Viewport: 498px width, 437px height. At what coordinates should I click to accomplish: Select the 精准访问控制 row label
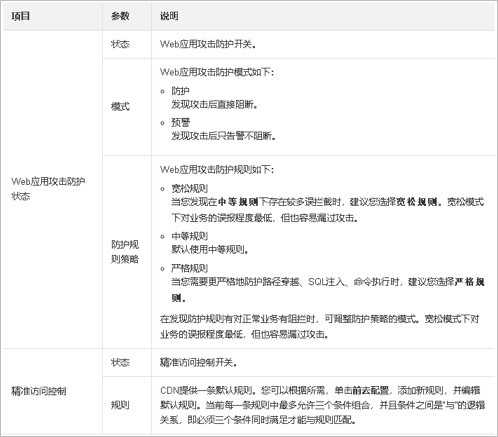(39, 391)
